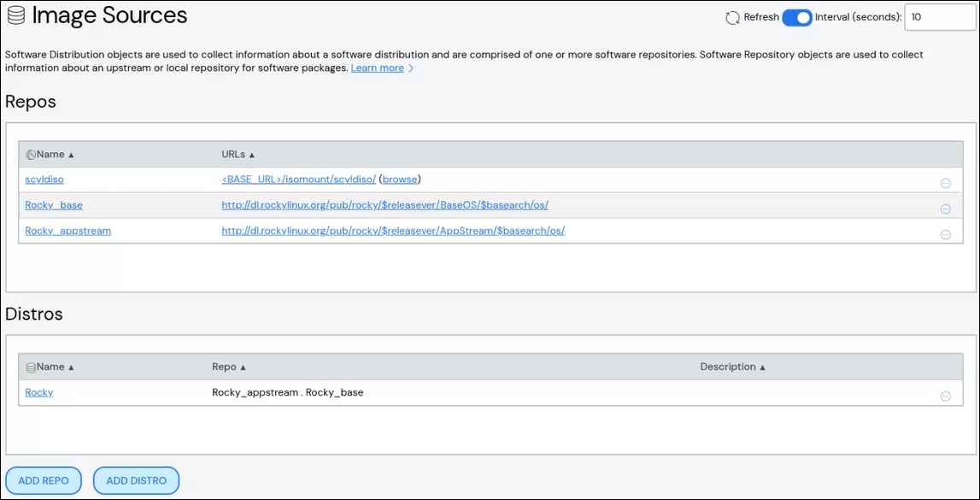Click the database icon beside Image Sources title
This screenshot has height=500, width=980.
point(12,14)
